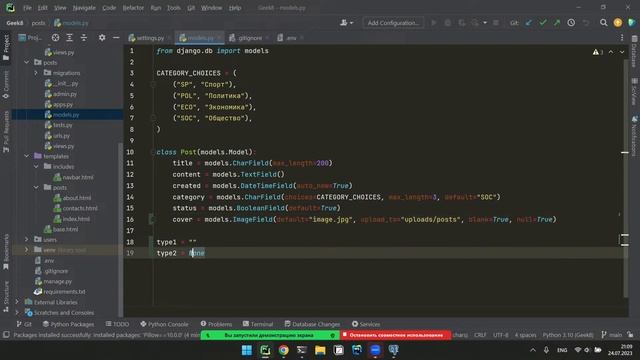Click Expand All icon in Project panel
The width and height of the screenshot is (640, 360).
coord(69,38)
